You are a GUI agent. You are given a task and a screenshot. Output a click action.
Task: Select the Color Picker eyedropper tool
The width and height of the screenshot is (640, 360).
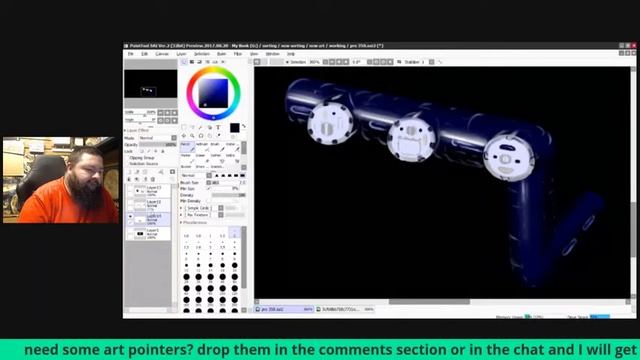pos(218,136)
